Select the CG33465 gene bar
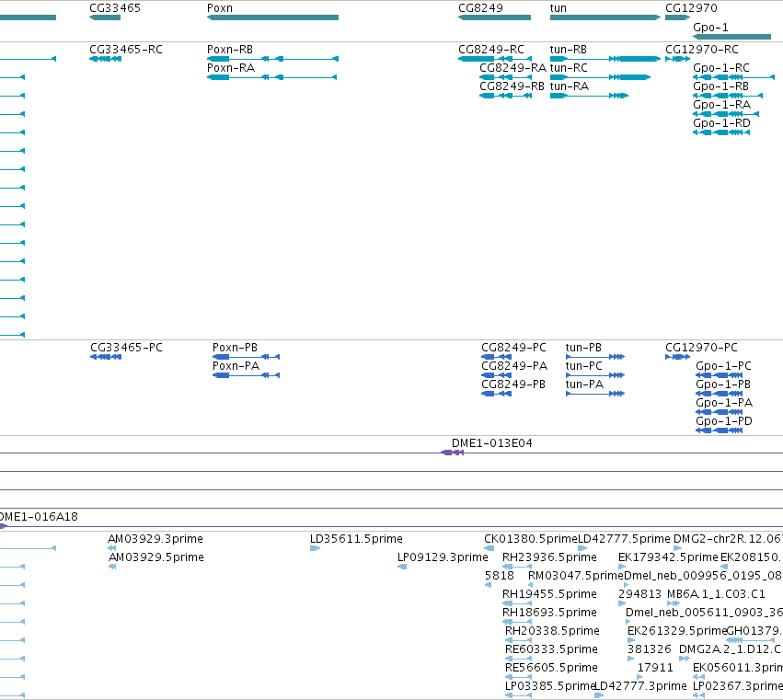The height and width of the screenshot is (700, 783). pos(105,17)
